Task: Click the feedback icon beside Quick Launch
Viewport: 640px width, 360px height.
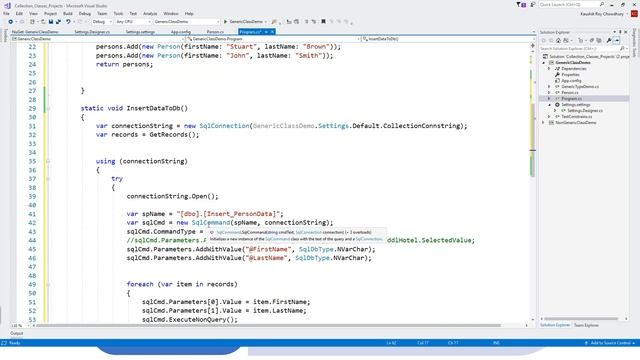Action: pos(533,5)
